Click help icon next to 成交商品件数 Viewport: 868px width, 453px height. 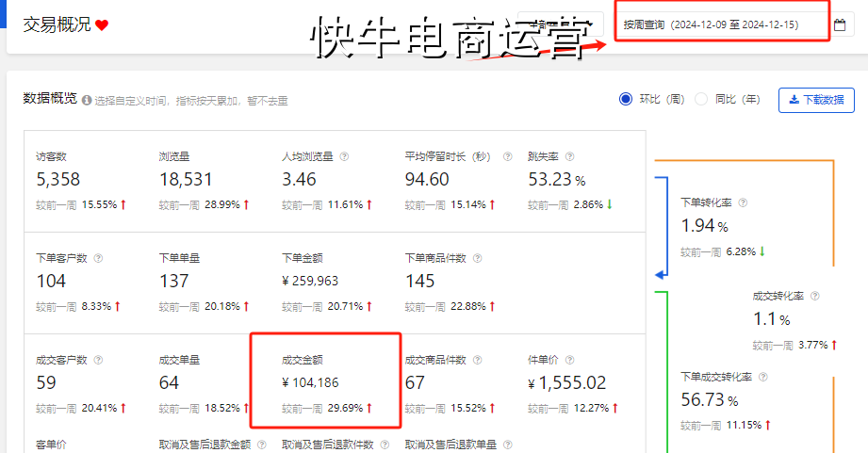[478, 360]
